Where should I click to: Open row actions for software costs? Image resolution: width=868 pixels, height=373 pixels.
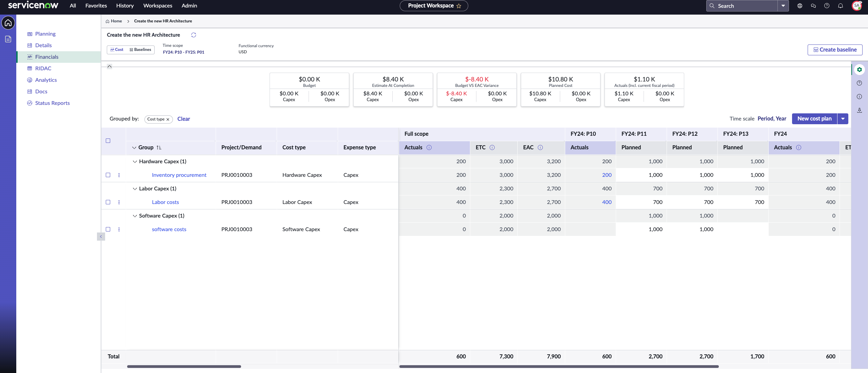119,229
